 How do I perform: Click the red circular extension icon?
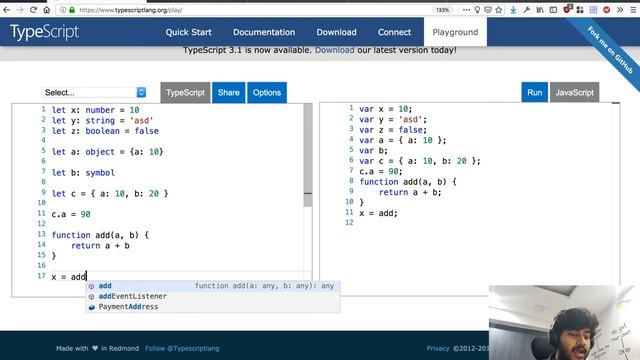pyautogui.click(x=607, y=10)
